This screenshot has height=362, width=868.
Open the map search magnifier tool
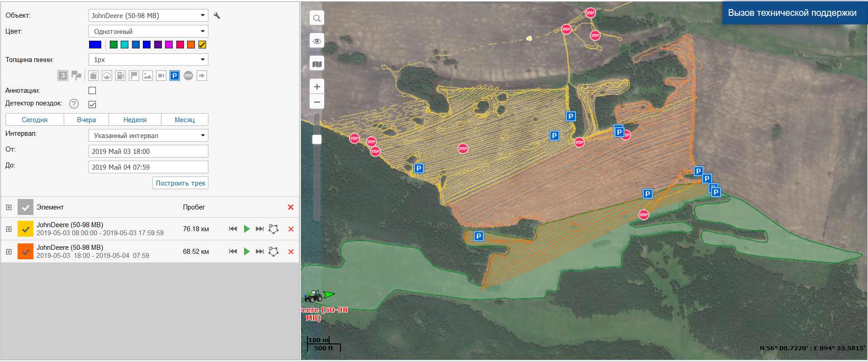click(x=317, y=18)
